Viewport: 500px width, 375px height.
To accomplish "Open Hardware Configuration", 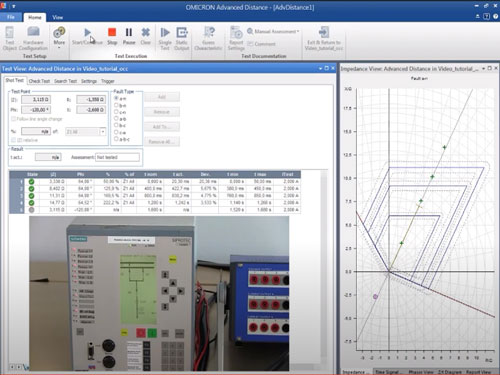I will [x=33, y=32].
